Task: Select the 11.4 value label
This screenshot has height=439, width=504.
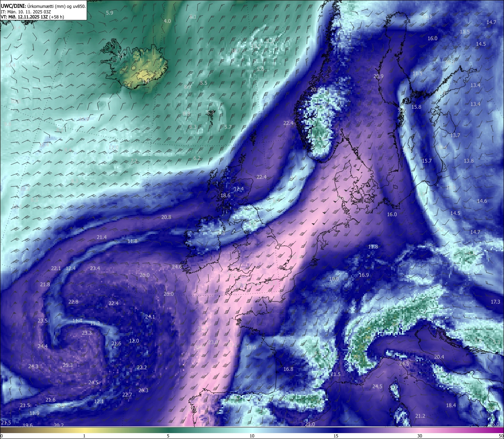Action: [78, 321]
